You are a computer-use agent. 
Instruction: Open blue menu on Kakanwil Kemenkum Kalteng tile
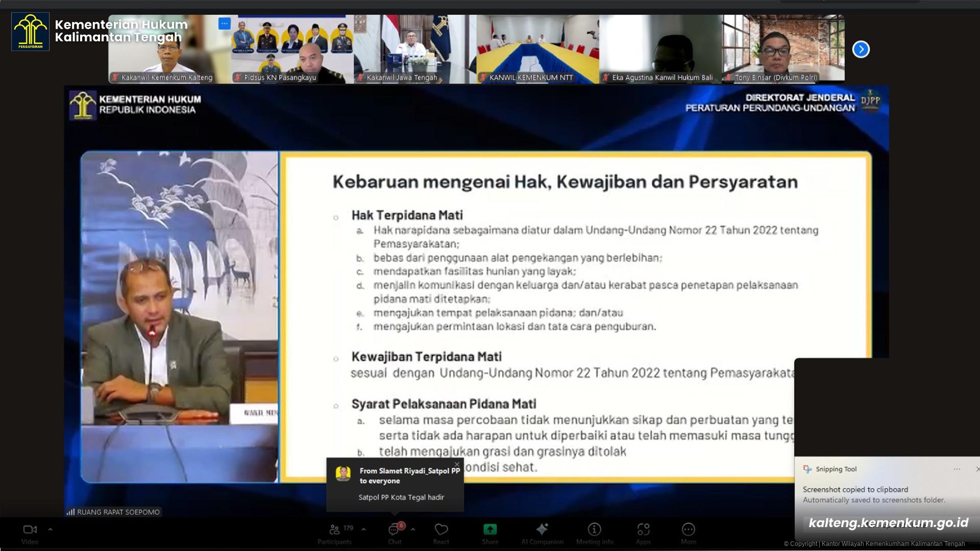224,23
